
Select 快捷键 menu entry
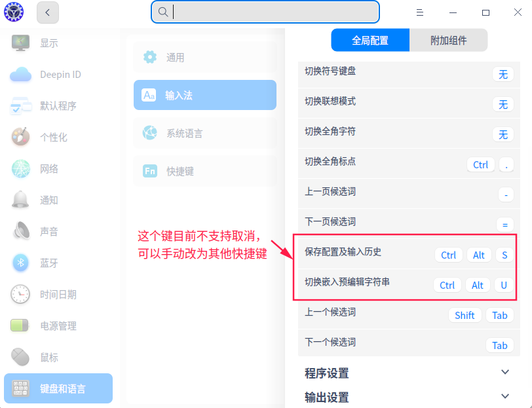pos(205,171)
